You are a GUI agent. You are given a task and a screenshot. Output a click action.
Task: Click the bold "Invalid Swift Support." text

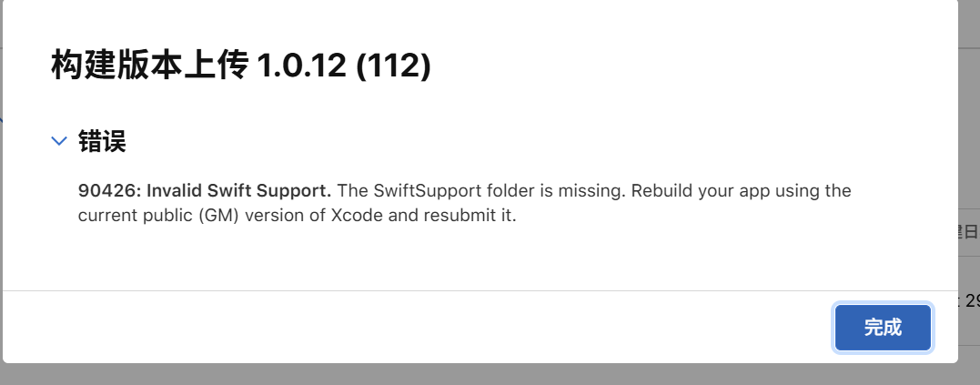point(239,191)
